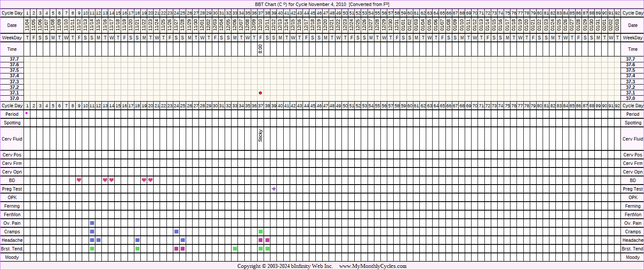Image resolution: width=644 pixels, height=270 pixels.
Task: Click the BBT Chart title at top
Action: point(322,4)
